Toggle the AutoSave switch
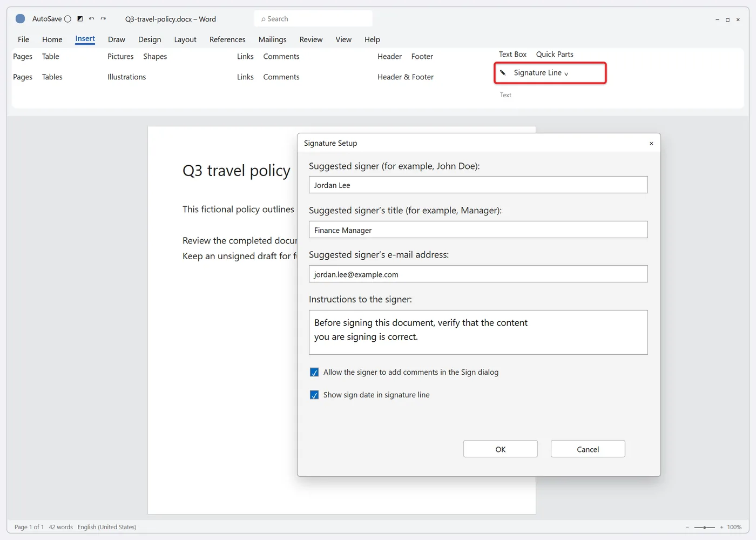The width and height of the screenshot is (756, 540). (67, 19)
